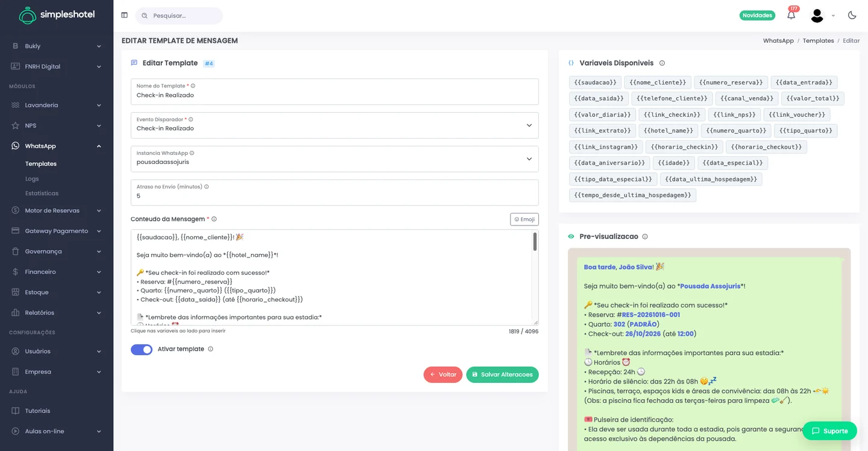This screenshot has height=451, width=868.
Task: Open the notifications bell
Action: pyautogui.click(x=791, y=15)
